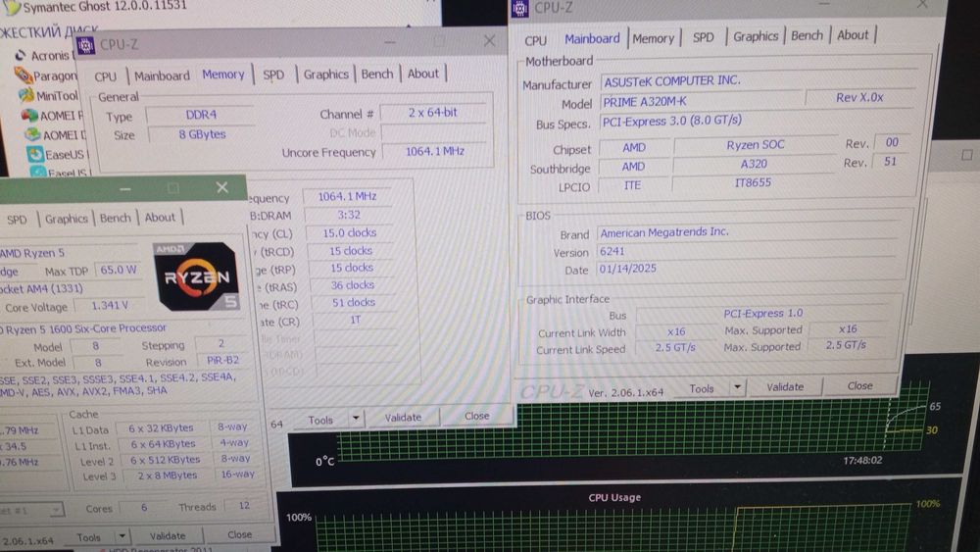Click the tRAS value 36 clocks
980x552 pixels.
(353, 284)
